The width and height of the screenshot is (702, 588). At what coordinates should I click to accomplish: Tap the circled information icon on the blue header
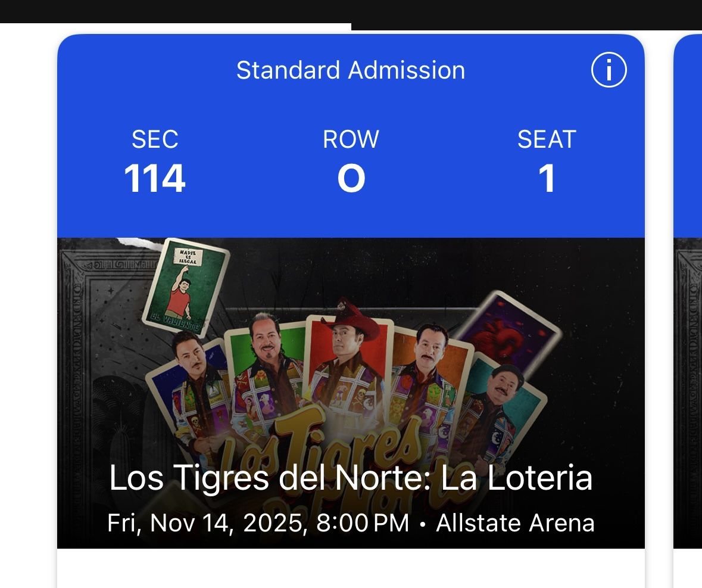[609, 69]
